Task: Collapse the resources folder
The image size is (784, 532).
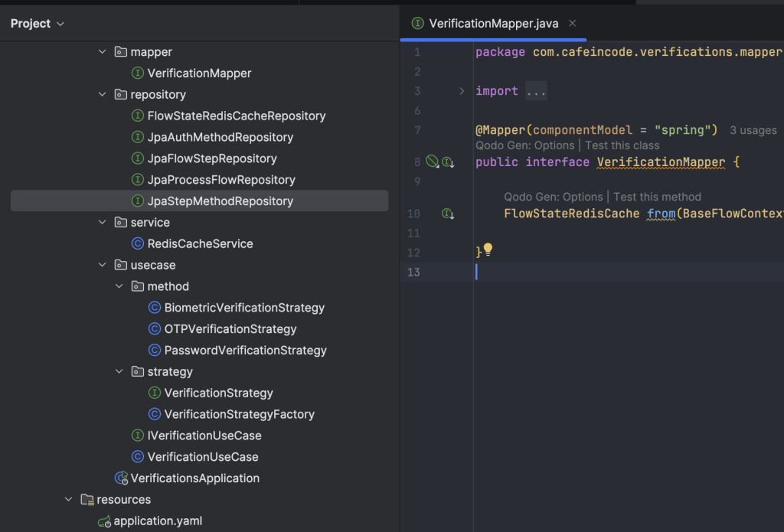Action: pyautogui.click(x=68, y=499)
